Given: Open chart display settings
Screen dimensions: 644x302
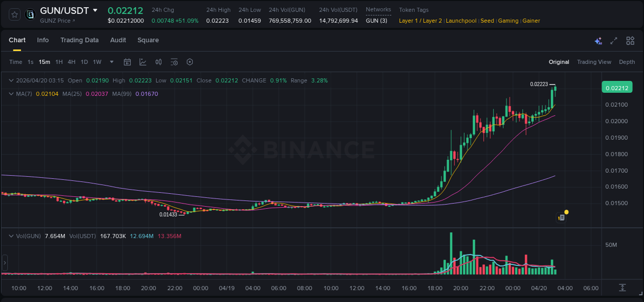Looking at the screenshot, I should [x=174, y=62].
